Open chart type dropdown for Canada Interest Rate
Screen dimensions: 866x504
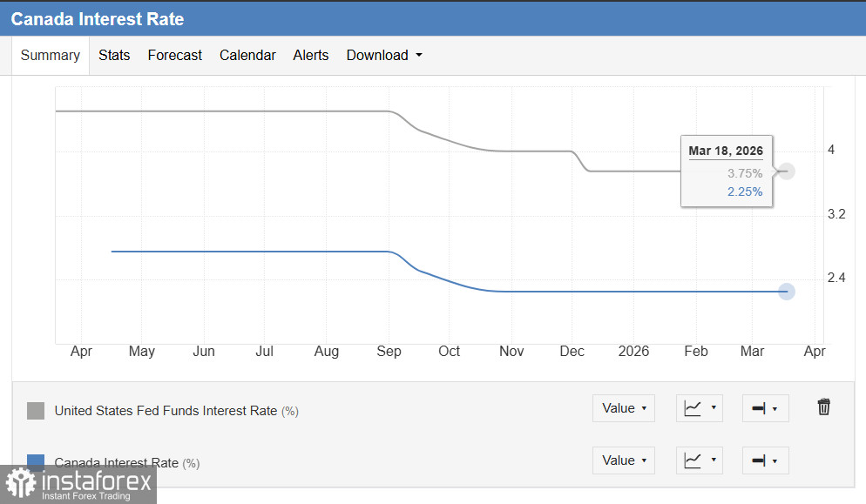[x=700, y=460]
